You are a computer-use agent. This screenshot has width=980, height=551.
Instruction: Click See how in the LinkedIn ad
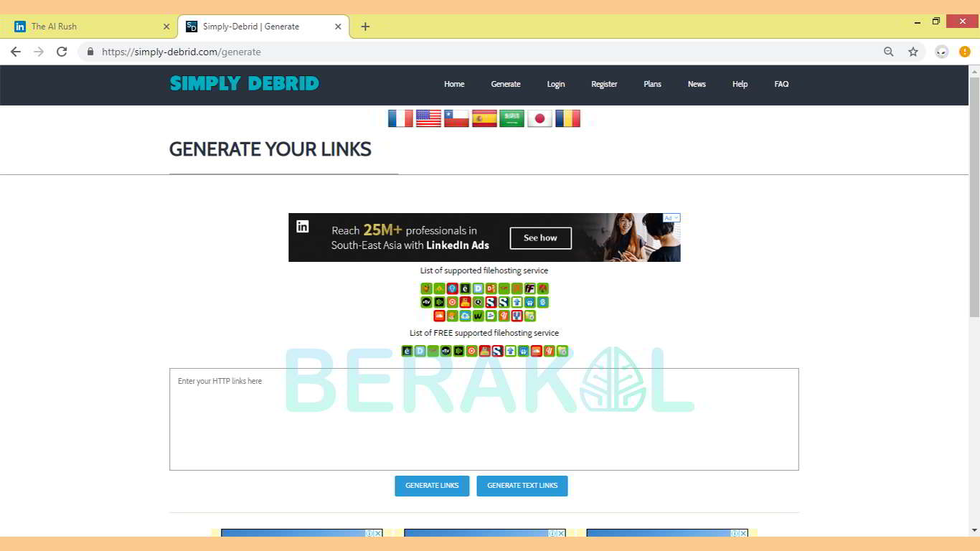click(540, 238)
